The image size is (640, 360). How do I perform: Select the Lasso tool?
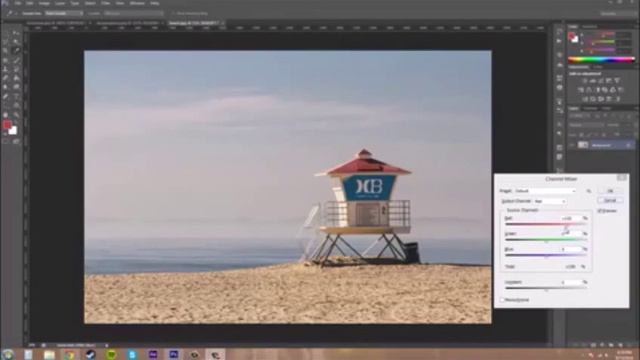pos(5,42)
